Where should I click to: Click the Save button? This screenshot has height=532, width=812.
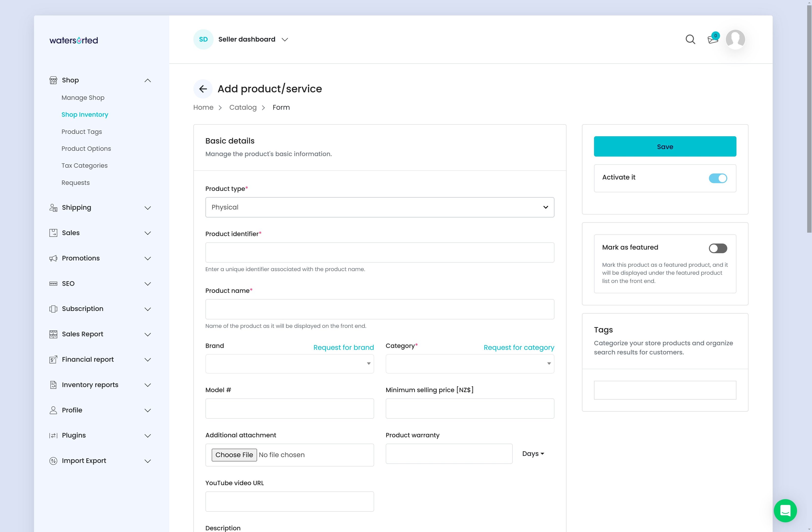coord(665,147)
